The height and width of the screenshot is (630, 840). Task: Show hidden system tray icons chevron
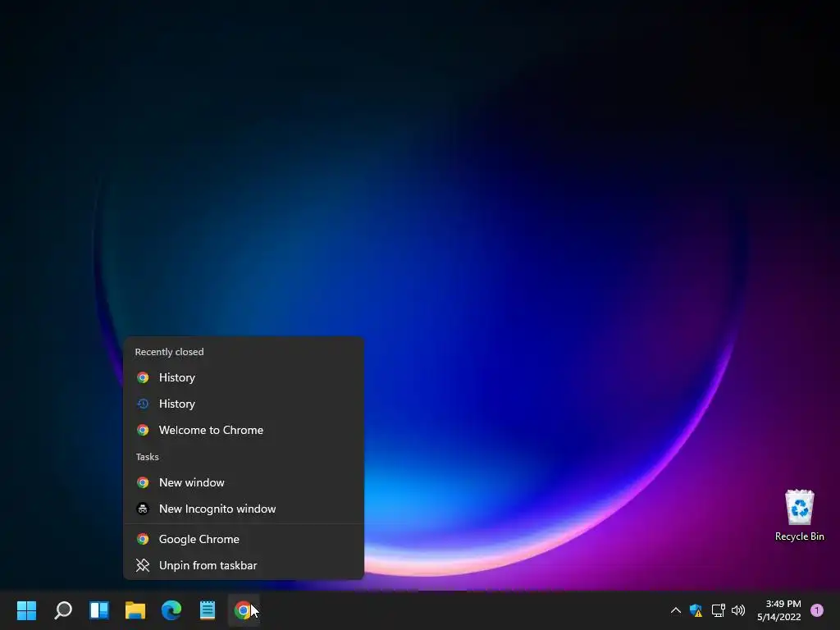point(676,610)
